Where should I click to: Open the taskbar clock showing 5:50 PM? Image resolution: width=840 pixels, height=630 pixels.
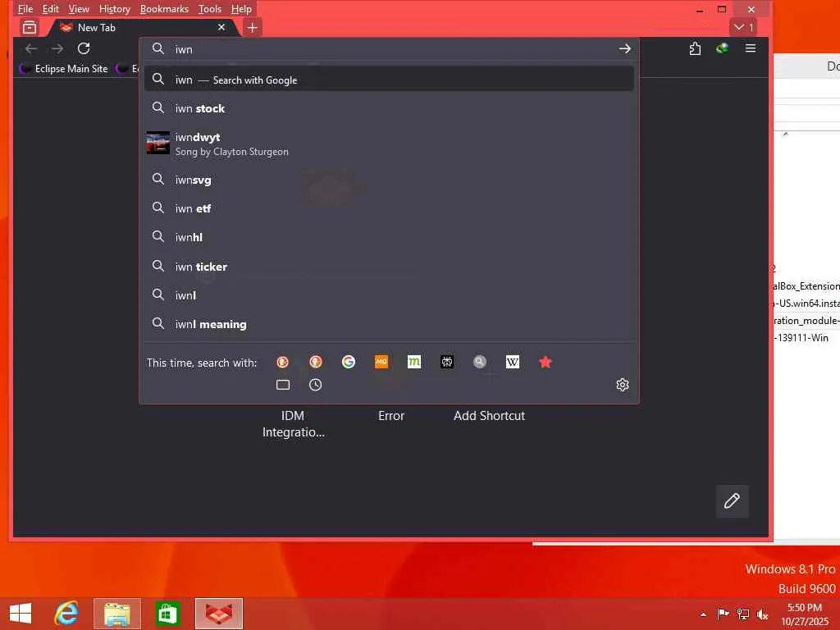coord(805,614)
